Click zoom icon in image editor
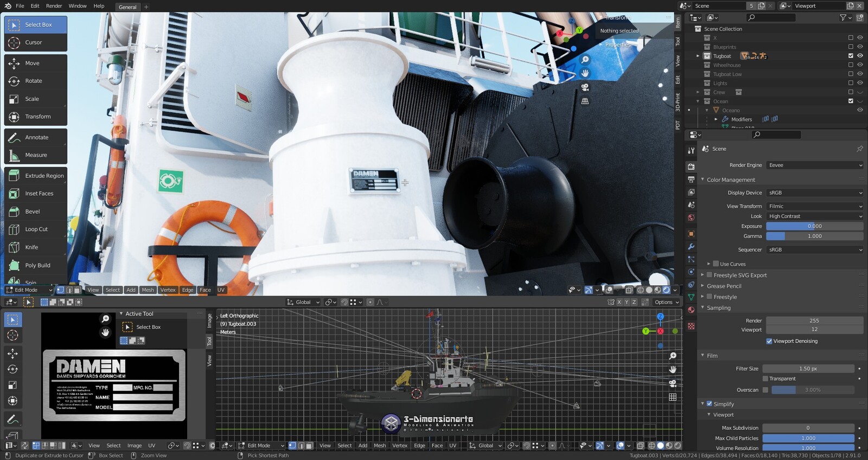Viewport: 868px width, 460px height. [x=106, y=319]
